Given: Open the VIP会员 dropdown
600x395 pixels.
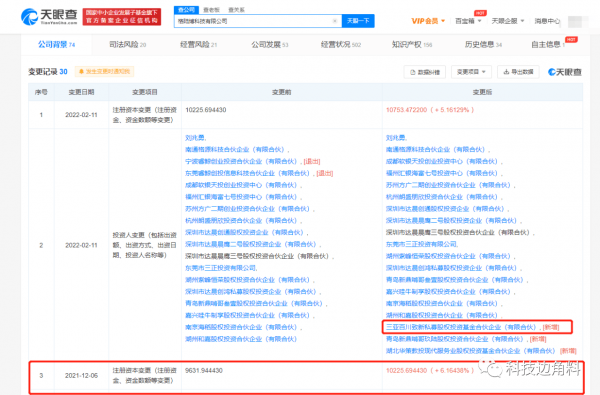Looking at the screenshot, I should [428, 21].
